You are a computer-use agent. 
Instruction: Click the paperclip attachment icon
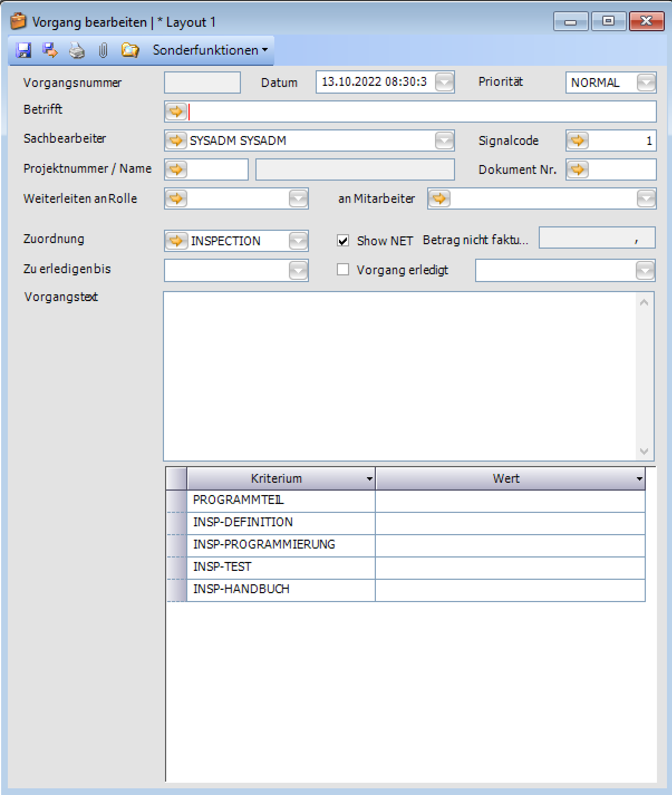point(103,51)
